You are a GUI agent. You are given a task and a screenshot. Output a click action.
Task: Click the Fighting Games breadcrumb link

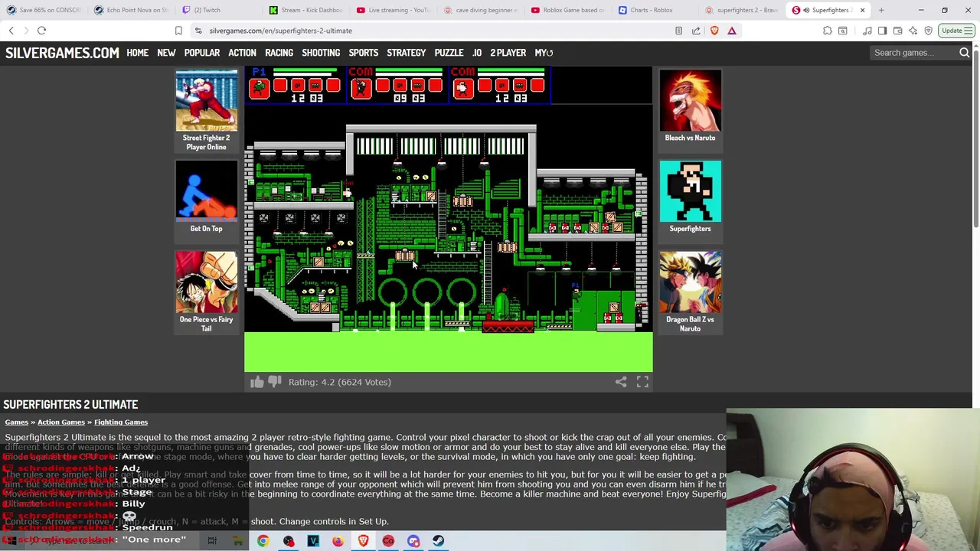pos(121,422)
